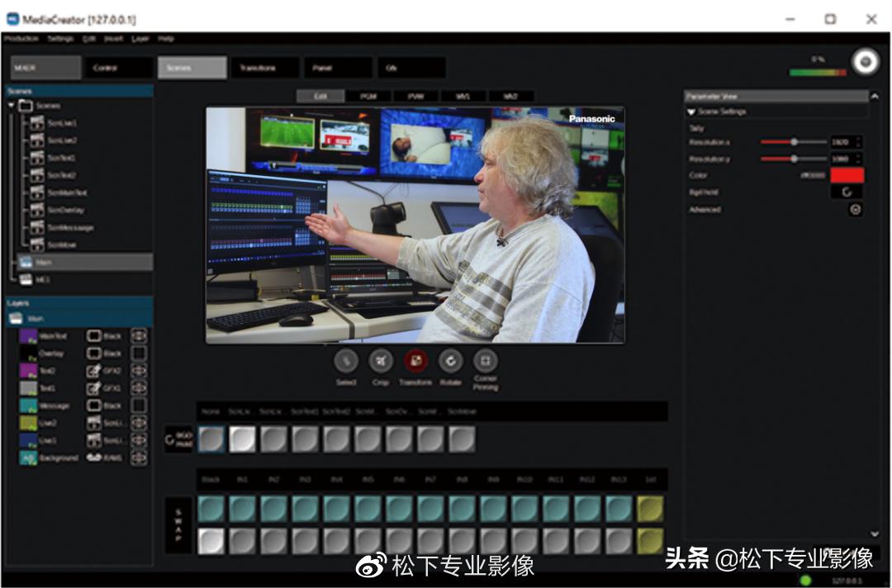Switch to the PVW preview tab

coord(415,96)
